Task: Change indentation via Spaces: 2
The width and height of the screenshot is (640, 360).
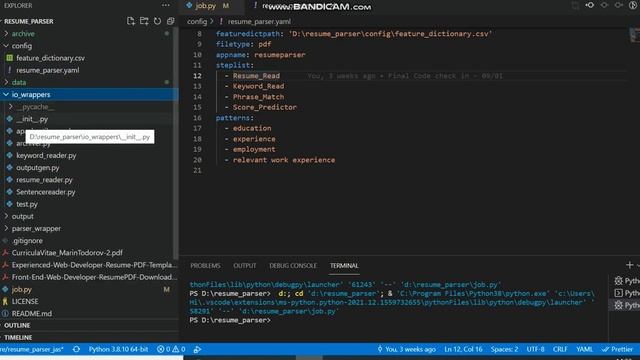Action: click(504, 349)
